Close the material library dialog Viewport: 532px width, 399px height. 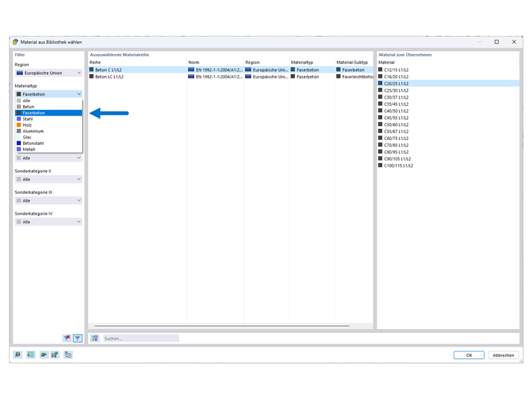coord(514,42)
